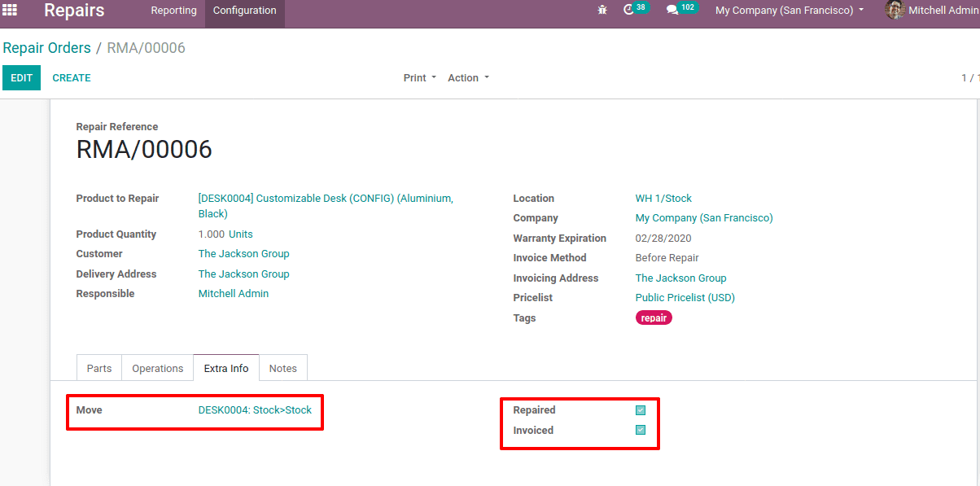Switch to the Operations tab
This screenshot has width=980, height=486.
(158, 368)
